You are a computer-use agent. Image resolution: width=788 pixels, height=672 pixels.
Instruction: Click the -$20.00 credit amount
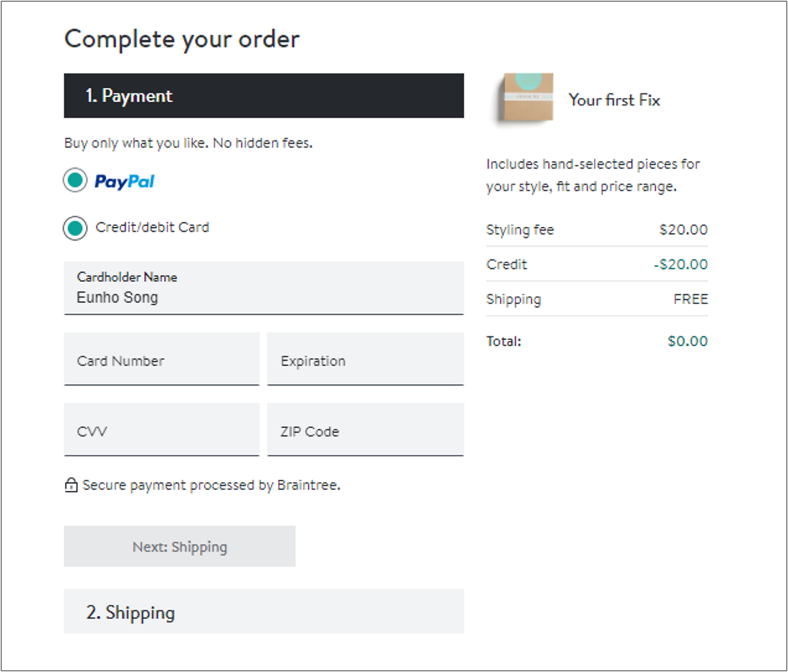tap(680, 264)
